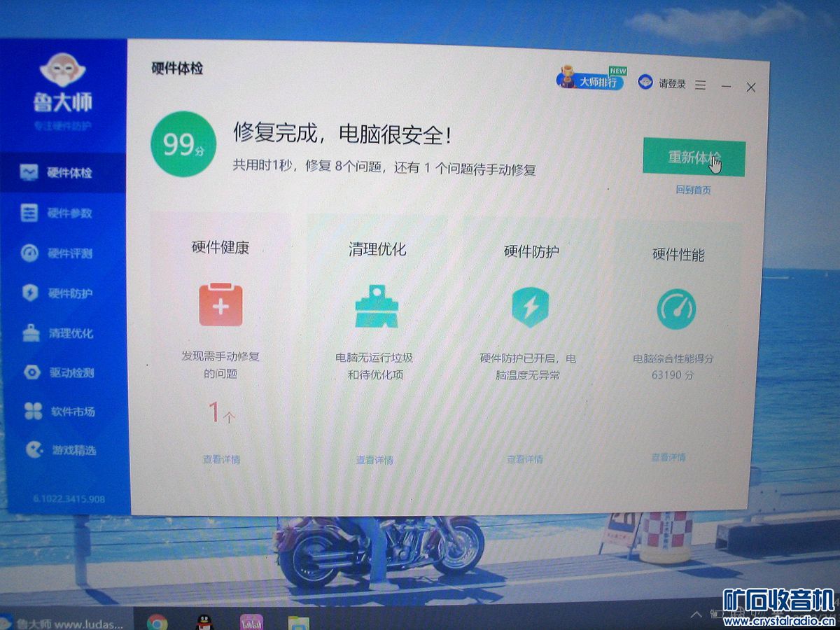
Task: Open 查看详情 under the 清理优化 card
Action: [x=374, y=460]
